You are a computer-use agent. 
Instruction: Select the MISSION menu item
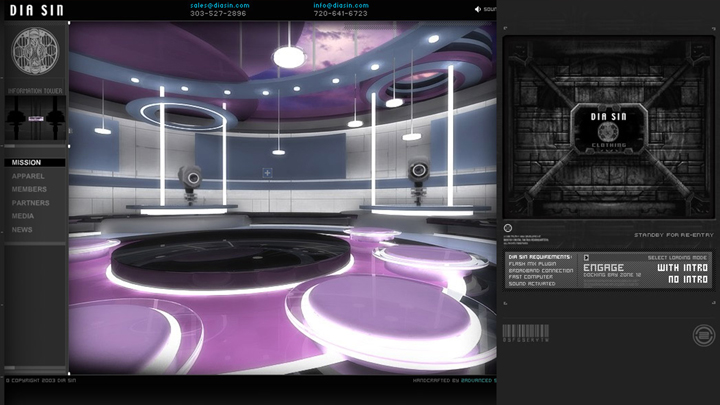tap(35, 163)
